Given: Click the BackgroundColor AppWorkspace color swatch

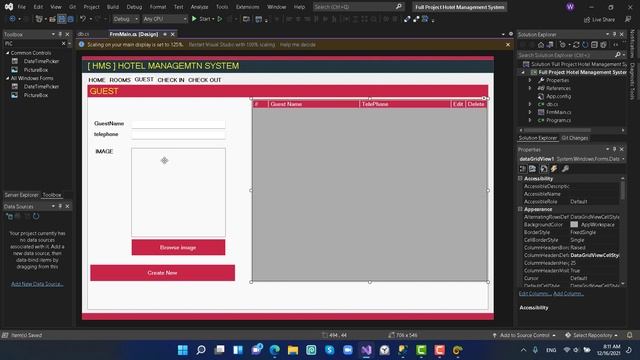Looking at the screenshot, I should coord(574,224).
